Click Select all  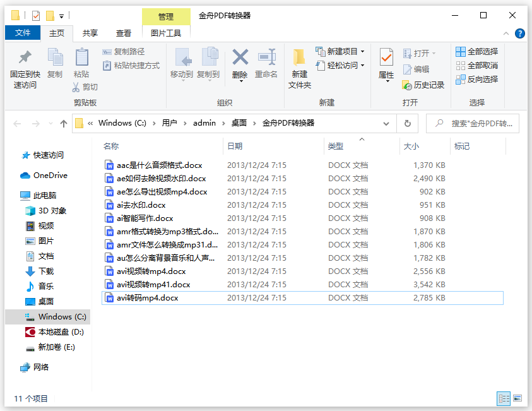coord(476,52)
